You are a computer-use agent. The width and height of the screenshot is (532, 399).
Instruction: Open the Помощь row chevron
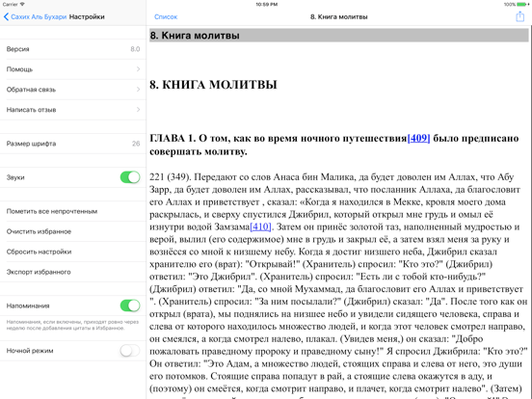(138, 68)
